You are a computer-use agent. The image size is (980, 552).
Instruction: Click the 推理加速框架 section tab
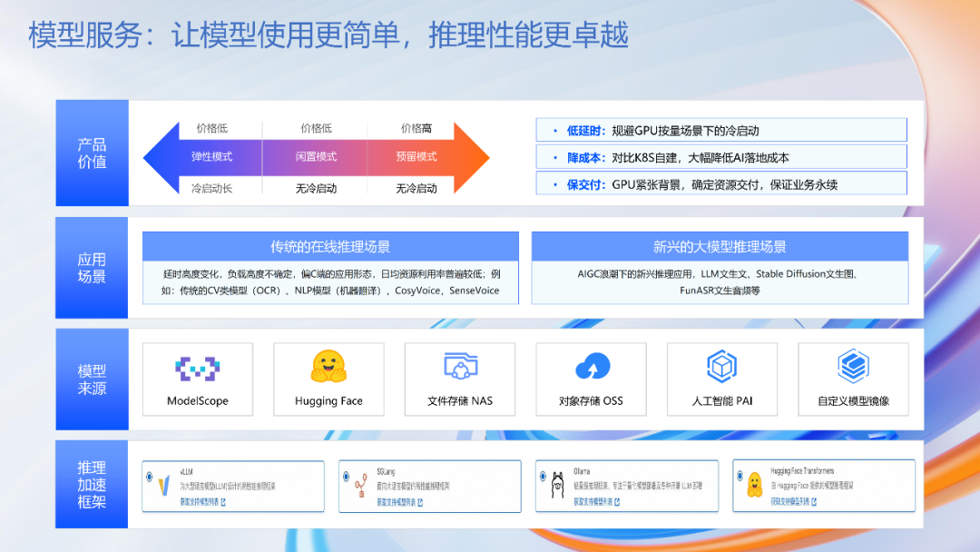pyautogui.click(x=92, y=485)
